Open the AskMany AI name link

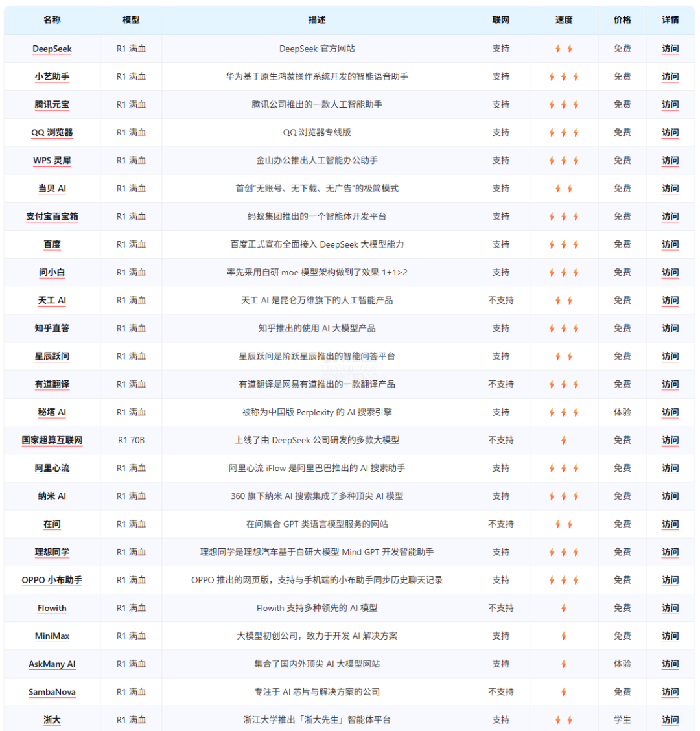tap(52, 664)
